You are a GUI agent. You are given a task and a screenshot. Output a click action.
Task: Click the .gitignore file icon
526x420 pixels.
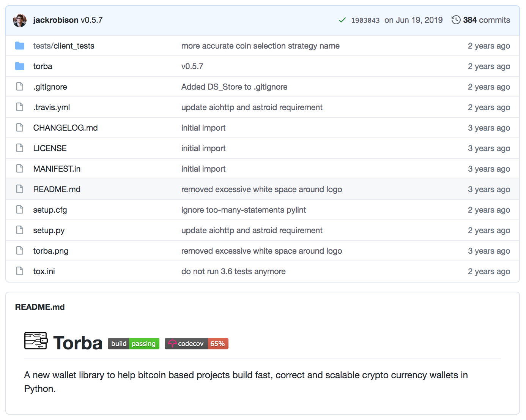point(20,87)
